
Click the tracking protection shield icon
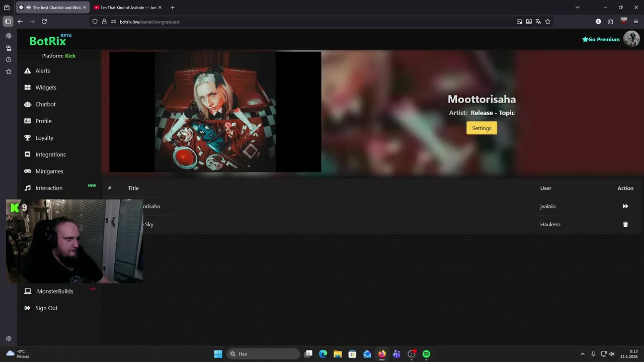click(x=95, y=22)
